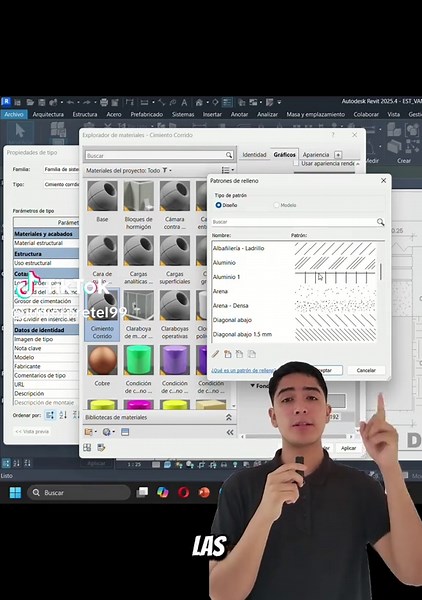Open the Estructura ribbon tab
Image resolution: width=422 pixels, height=600 pixels.
pyautogui.click(x=85, y=114)
